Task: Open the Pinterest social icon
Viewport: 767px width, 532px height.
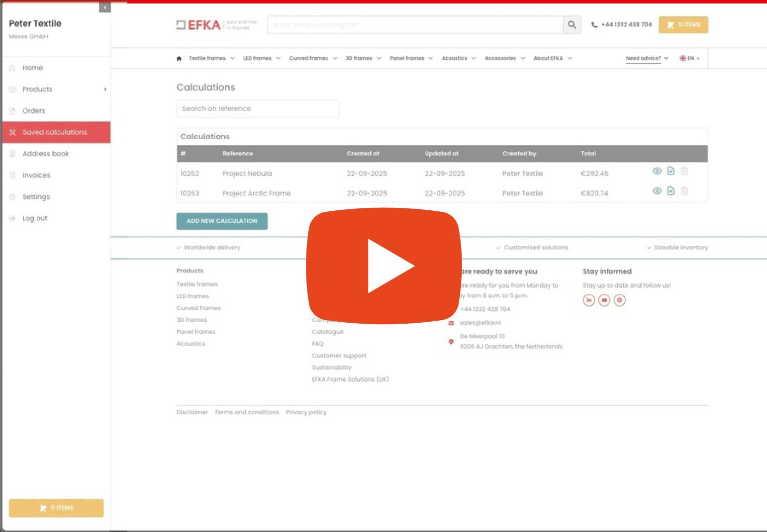Action: [x=619, y=300]
